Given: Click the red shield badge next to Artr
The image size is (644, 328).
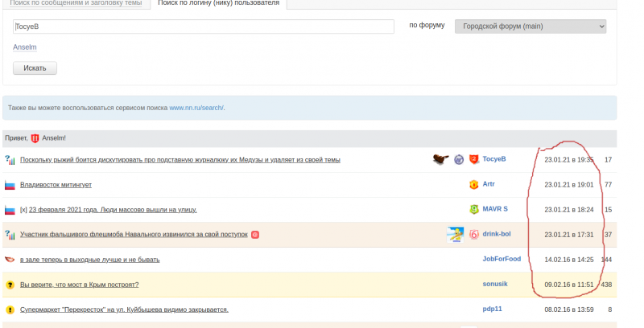Looking at the screenshot, I should pyautogui.click(x=474, y=185).
